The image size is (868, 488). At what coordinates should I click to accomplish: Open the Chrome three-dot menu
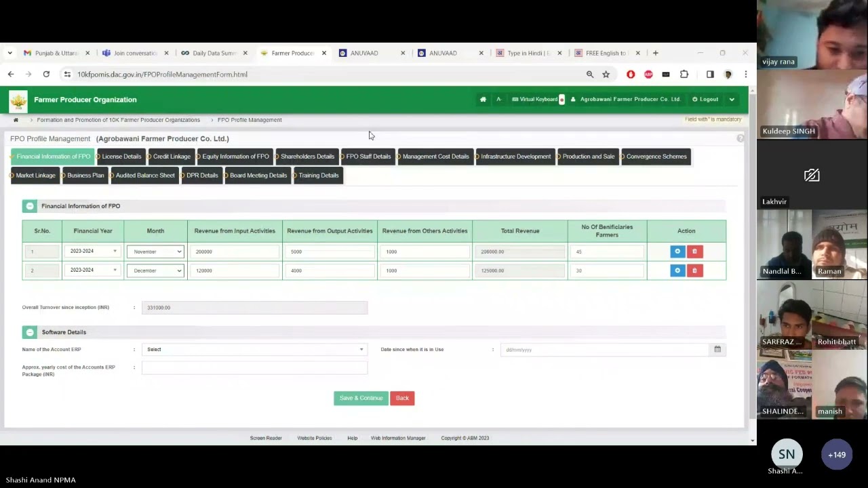[x=745, y=75]
